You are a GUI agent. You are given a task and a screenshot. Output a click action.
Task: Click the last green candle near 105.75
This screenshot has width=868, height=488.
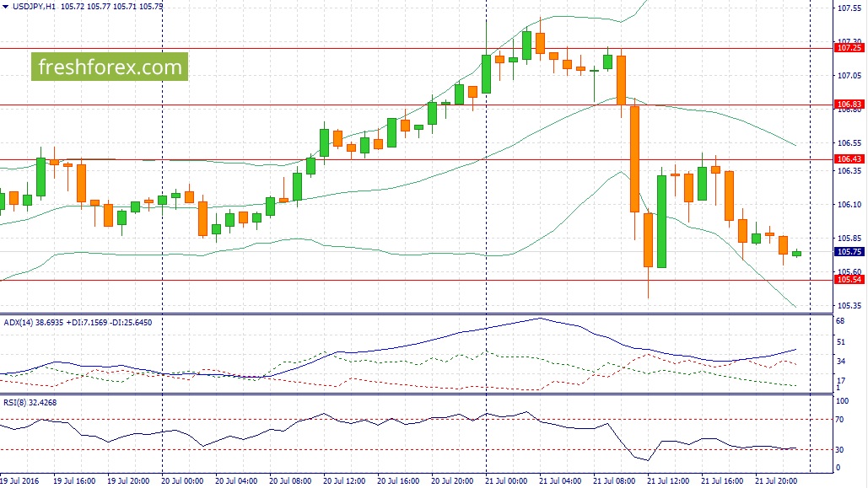[796, 254]
